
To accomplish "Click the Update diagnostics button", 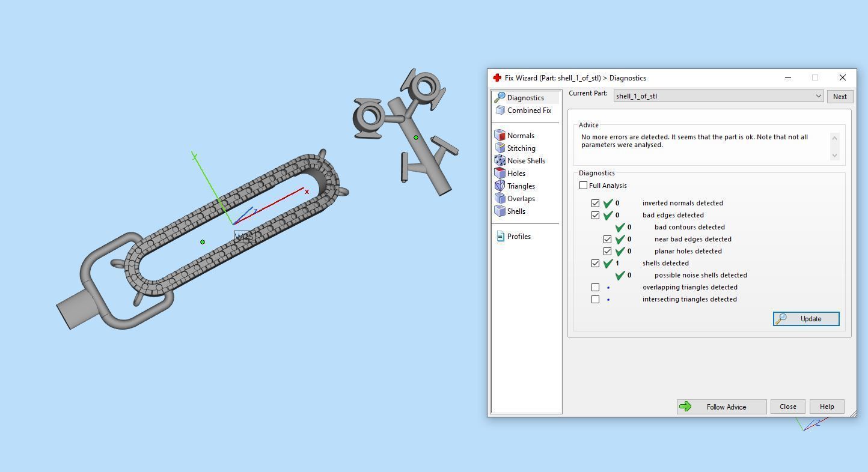I will (x=806, y=319).
